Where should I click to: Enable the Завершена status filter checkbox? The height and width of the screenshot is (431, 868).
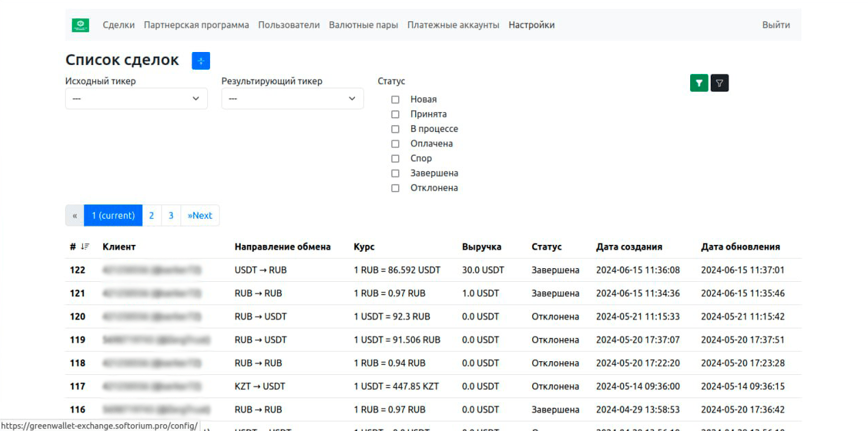pos(395,174)
